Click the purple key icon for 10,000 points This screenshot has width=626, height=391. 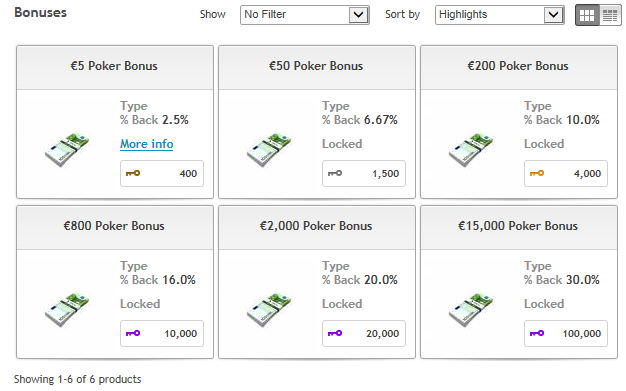click(x=133, y=333)
